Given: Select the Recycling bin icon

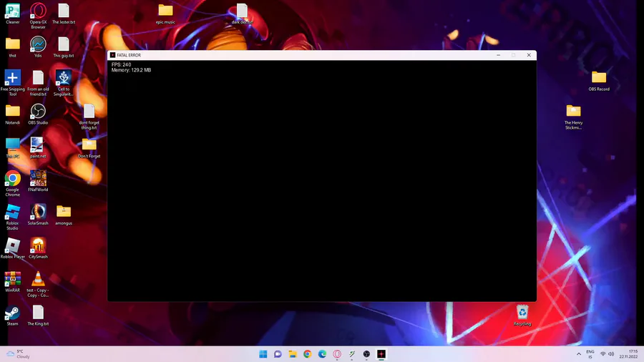Looking at the screenshot, I should (x=522, y=315).
